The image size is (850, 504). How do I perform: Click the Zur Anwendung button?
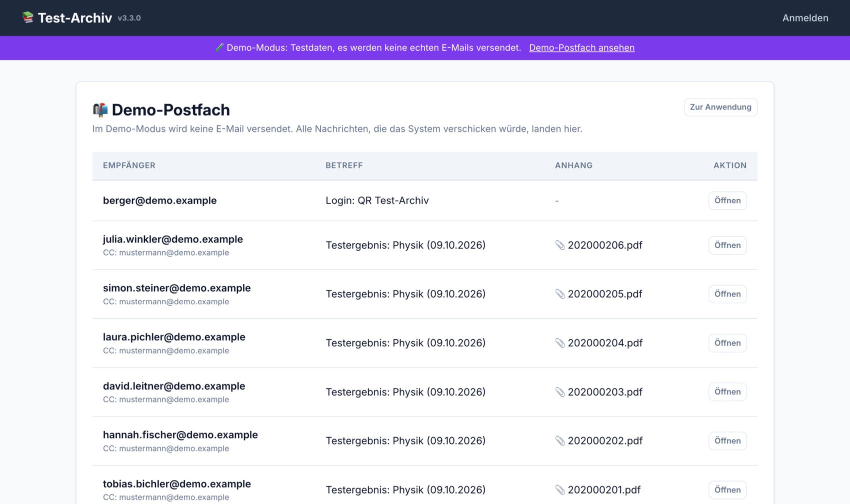720,107
